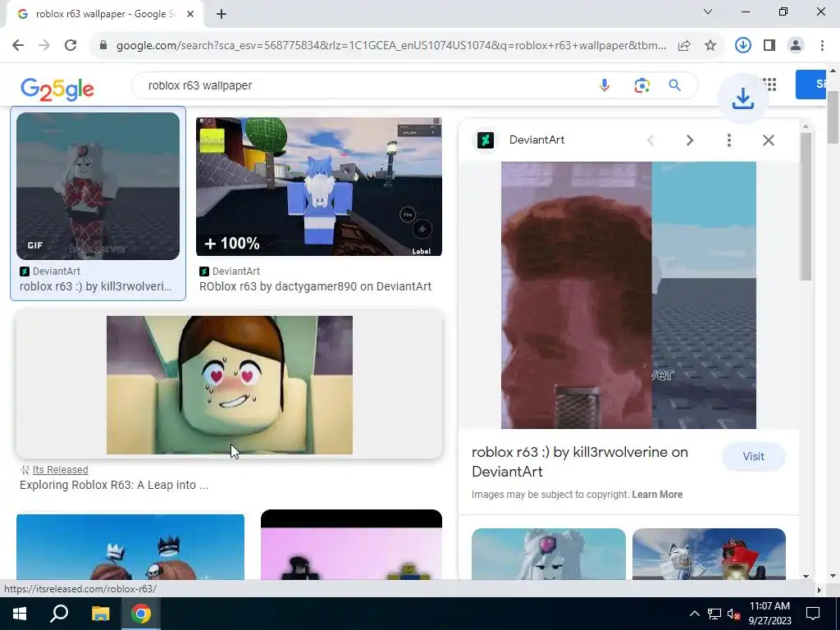Select the heart-eyes Roblox face thumbnail
Viewport: 840px width, 630px height.
pos(230,385)
